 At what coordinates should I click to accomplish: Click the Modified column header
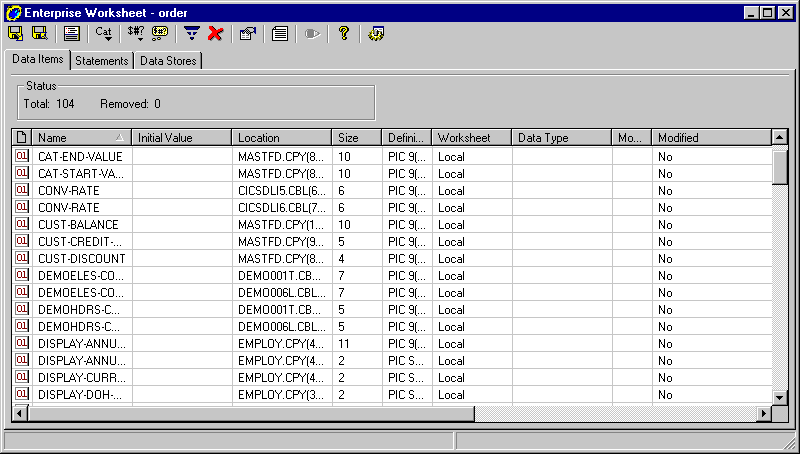711,138
